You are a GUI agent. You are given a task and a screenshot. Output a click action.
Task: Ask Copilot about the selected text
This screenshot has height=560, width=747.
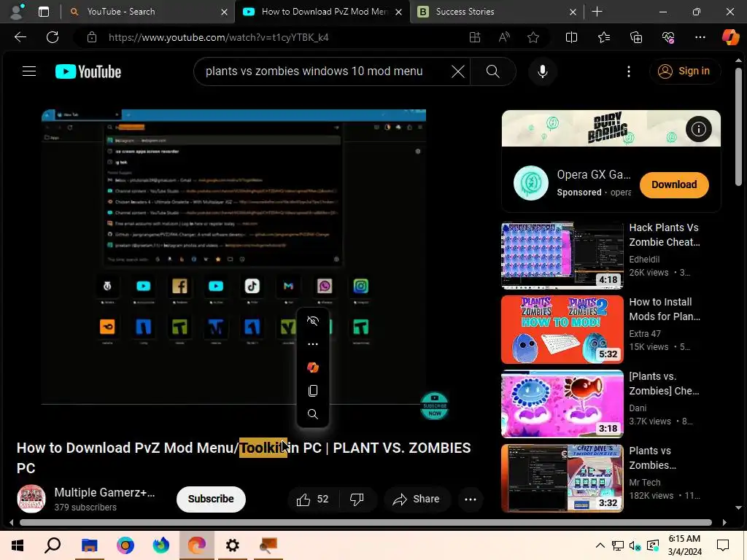(312, 367)
